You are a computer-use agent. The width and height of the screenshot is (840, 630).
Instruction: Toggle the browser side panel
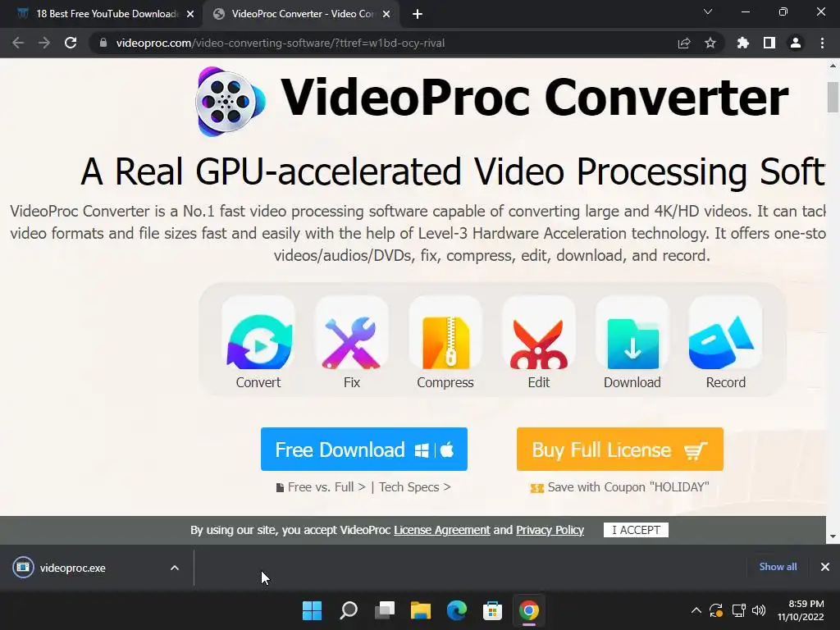tap(769, 43)
